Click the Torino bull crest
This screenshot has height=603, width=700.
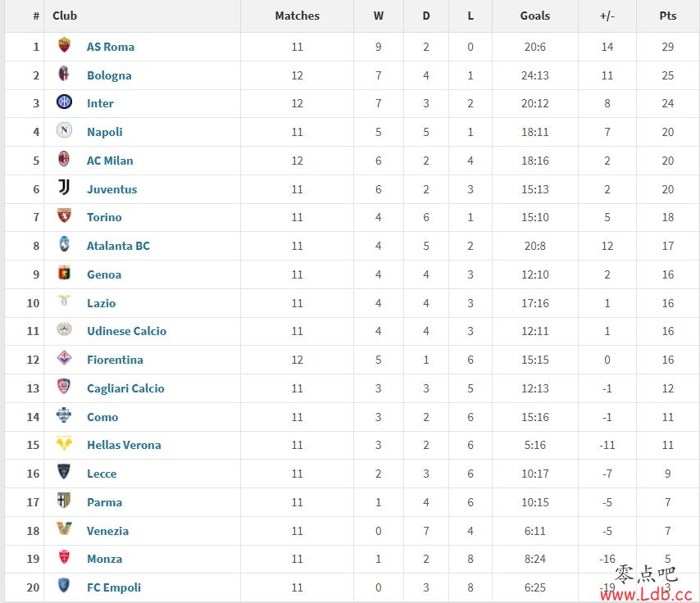coord(64,215)
